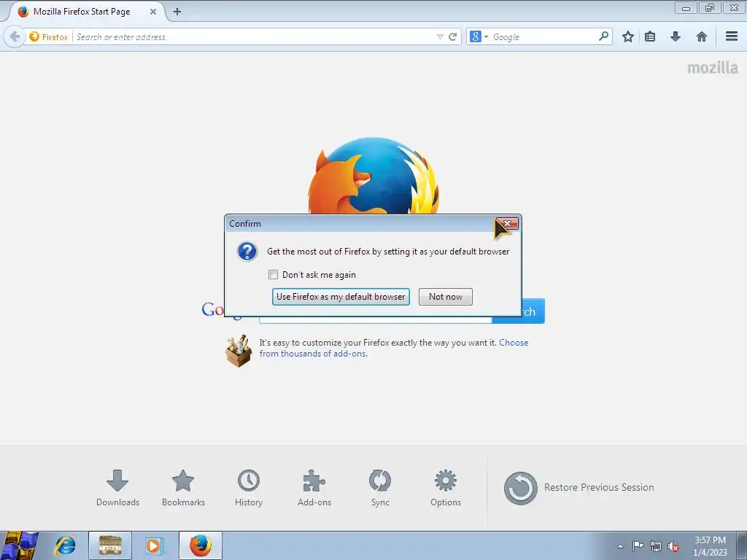
Task: Open Downloads shortcut on start page
Action: (x=117, y=488)
